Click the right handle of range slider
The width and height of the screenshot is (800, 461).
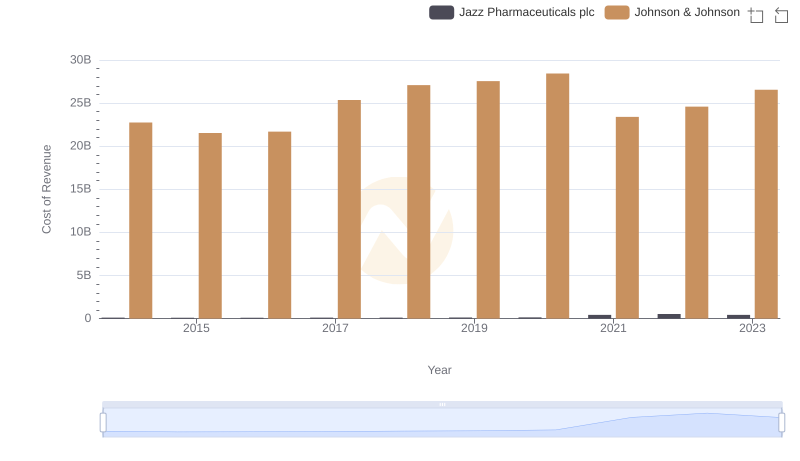pyautogui.click(x=782, y=423)
